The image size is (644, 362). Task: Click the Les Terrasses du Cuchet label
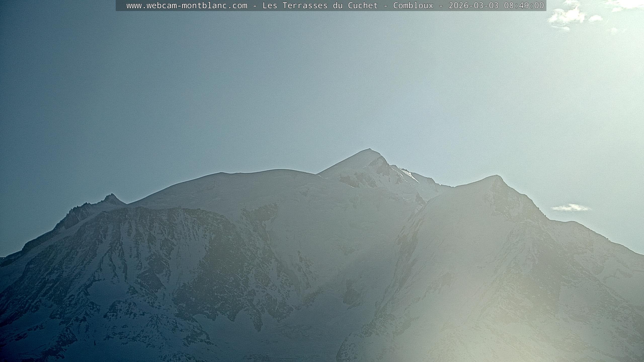(x=320, y=6)
